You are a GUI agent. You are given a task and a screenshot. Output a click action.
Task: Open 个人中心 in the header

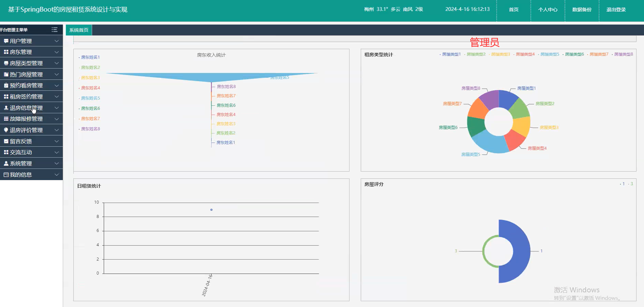[548, 10]
